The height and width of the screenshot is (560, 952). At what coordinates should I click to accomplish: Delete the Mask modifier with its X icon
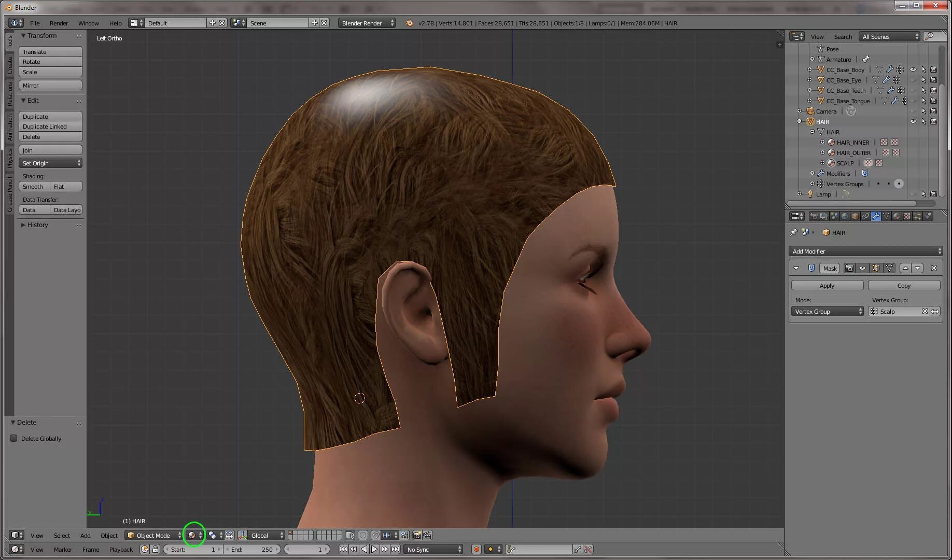[x=934, y=268]
